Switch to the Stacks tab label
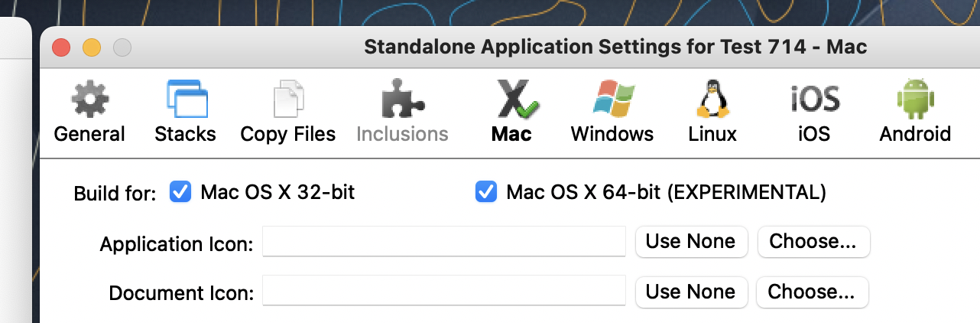 185,135
